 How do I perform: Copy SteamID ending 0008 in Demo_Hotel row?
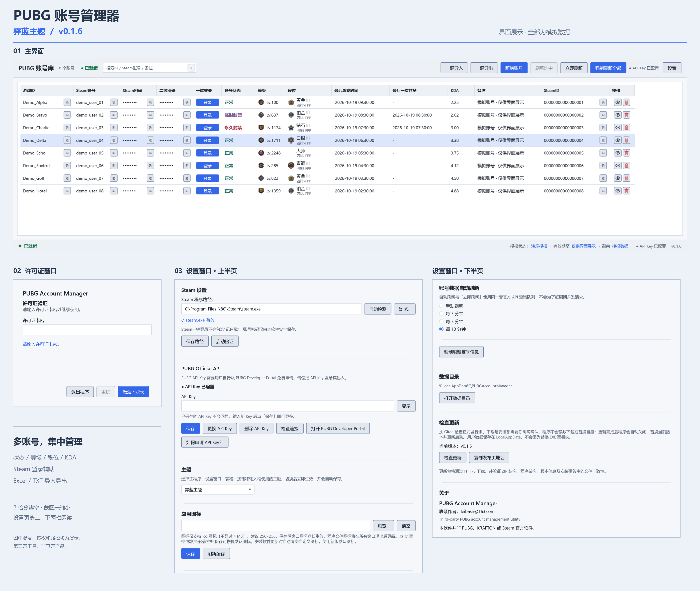click(603, 191)
